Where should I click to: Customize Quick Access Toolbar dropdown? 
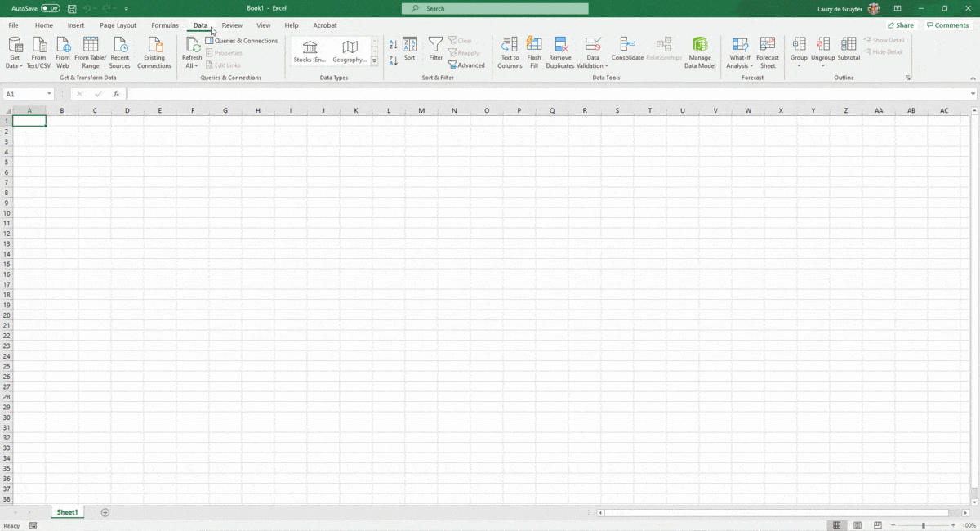pyautogui.click(x=127, y=8)
